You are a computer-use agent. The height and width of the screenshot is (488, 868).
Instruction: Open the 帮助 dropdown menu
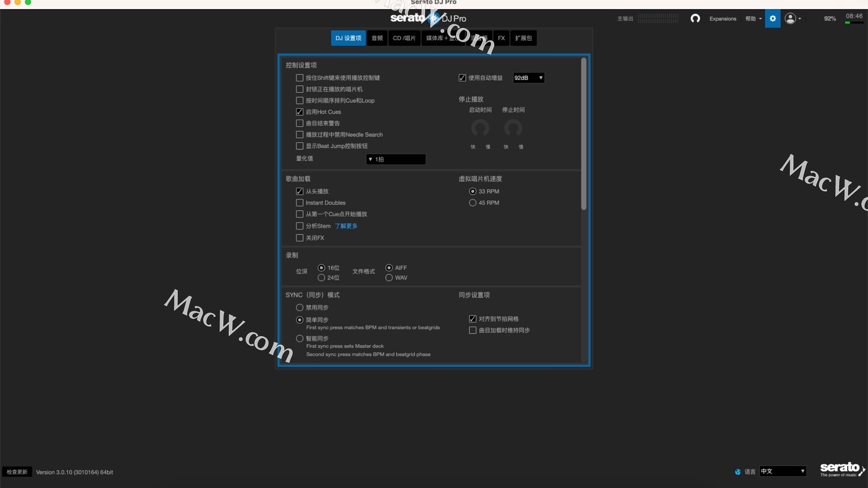point(753,19)
